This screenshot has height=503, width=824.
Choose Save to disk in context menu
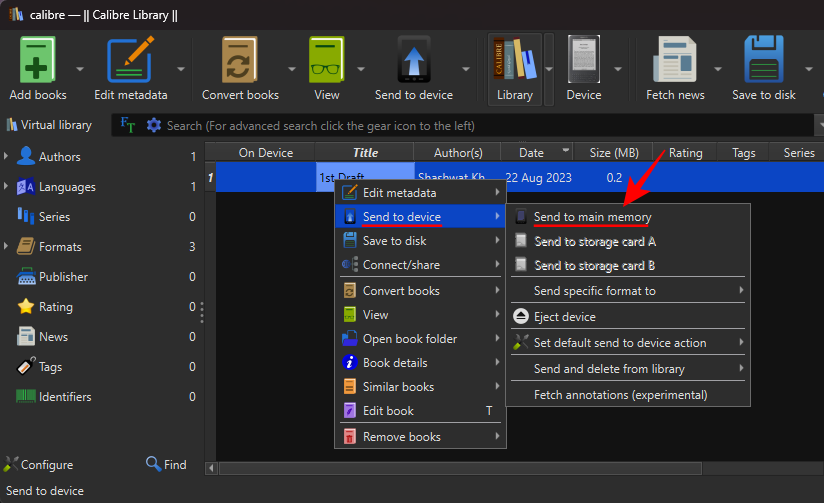pyautogui.click(x=420, y=241)
